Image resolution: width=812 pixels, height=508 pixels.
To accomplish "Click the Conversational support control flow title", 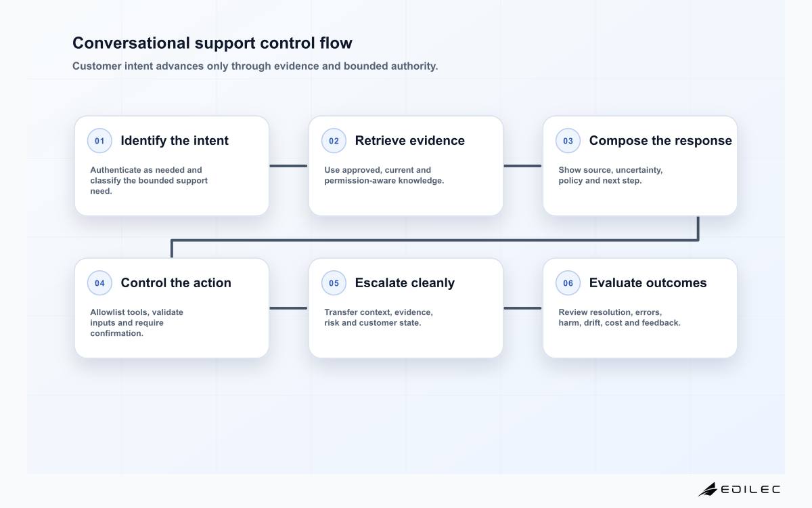I will pyautogui.click(x=212, y=43).
